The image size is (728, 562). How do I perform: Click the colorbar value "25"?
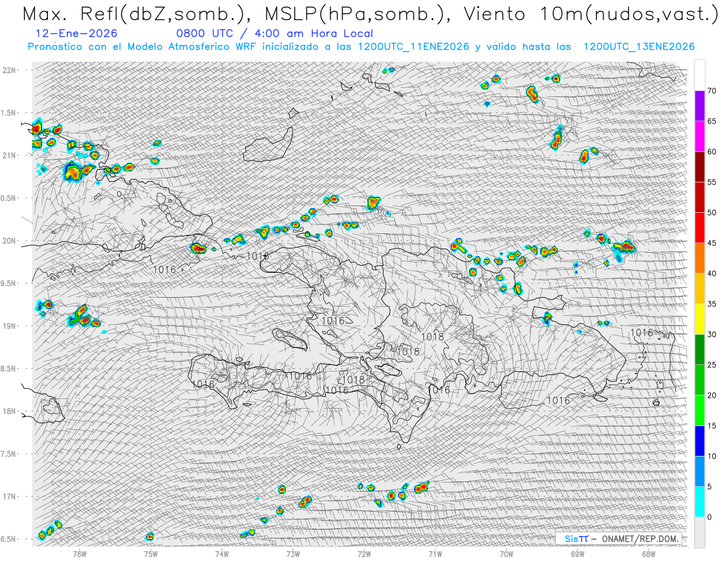[x=712, y=364]
